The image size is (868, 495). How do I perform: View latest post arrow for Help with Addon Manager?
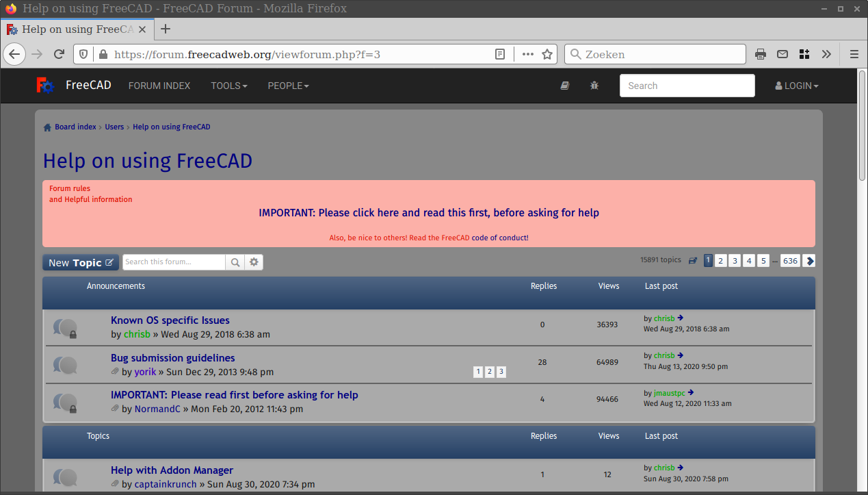[x=681, y=468]
